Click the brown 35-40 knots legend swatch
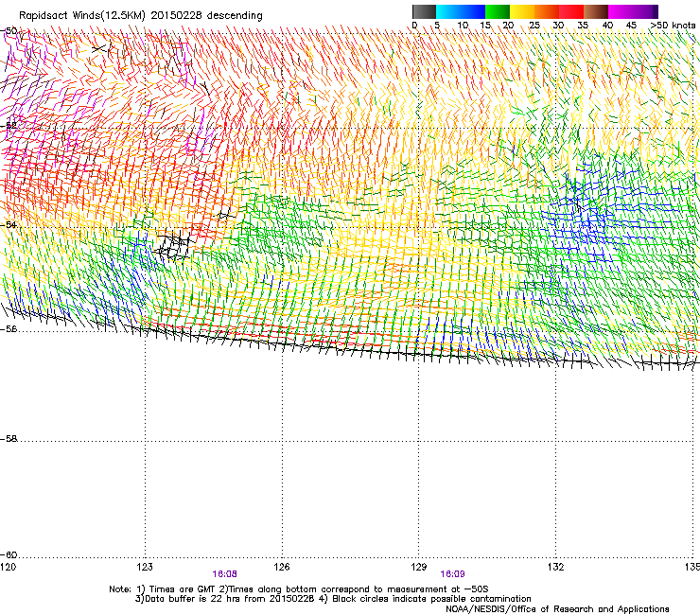The image size is (700, 615). (x=596, y=11)
